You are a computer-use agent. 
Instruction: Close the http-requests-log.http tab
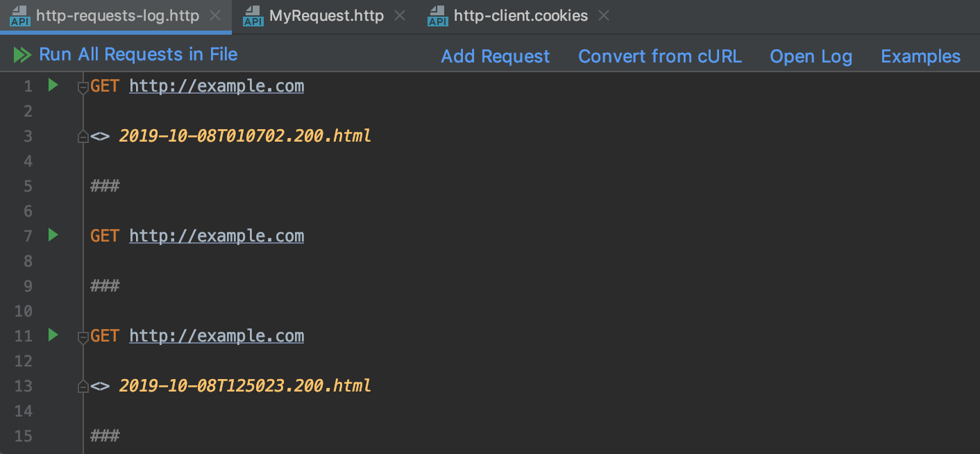tap(215, 15)
